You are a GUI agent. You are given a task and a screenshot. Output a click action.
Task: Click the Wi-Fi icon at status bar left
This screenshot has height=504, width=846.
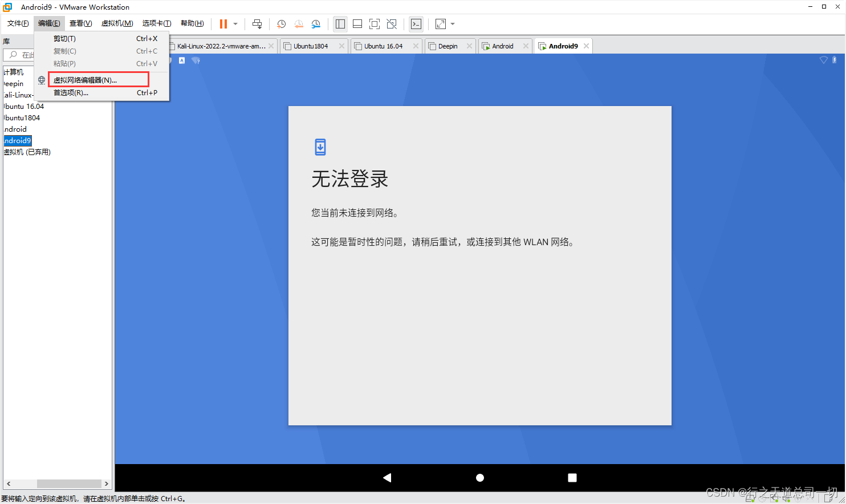[x=196, y=60]
